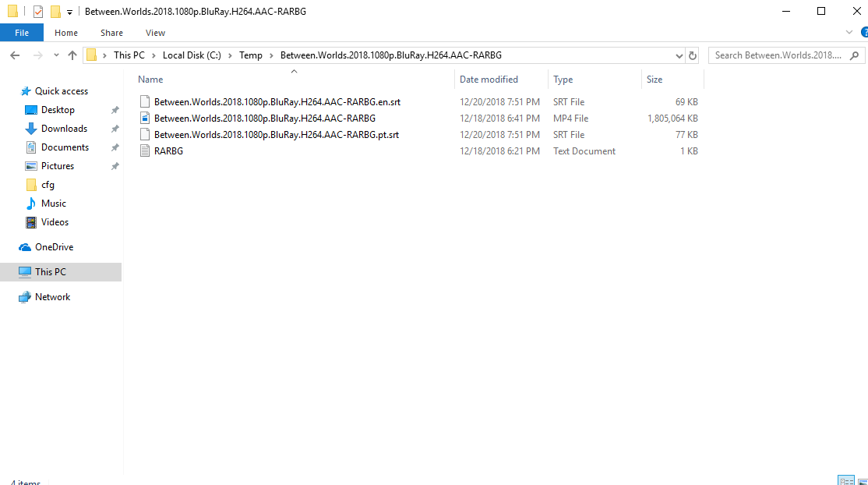The image size is (868, 485).
Task: Open the address bar history dropdown
Action: [679, 55]
